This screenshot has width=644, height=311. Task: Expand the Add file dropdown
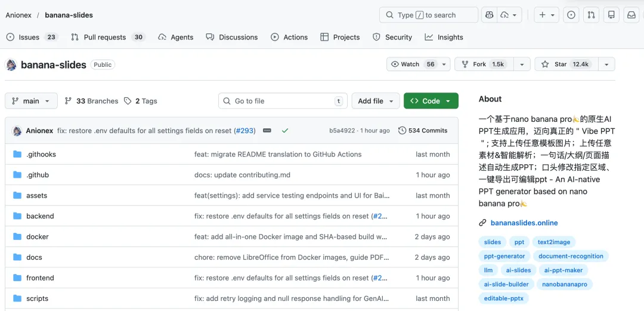click(376, 101)
